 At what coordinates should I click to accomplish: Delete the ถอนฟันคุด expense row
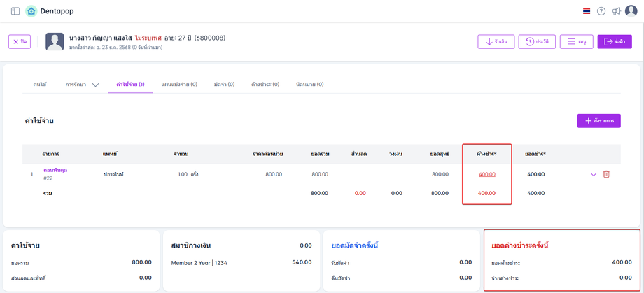[x=606, y=174]
